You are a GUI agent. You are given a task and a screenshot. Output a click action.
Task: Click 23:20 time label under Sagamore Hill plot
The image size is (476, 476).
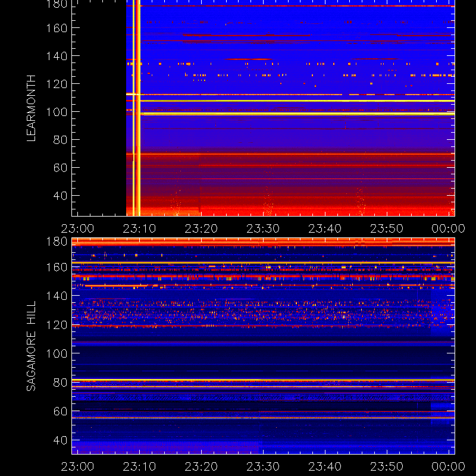(201, 466)
